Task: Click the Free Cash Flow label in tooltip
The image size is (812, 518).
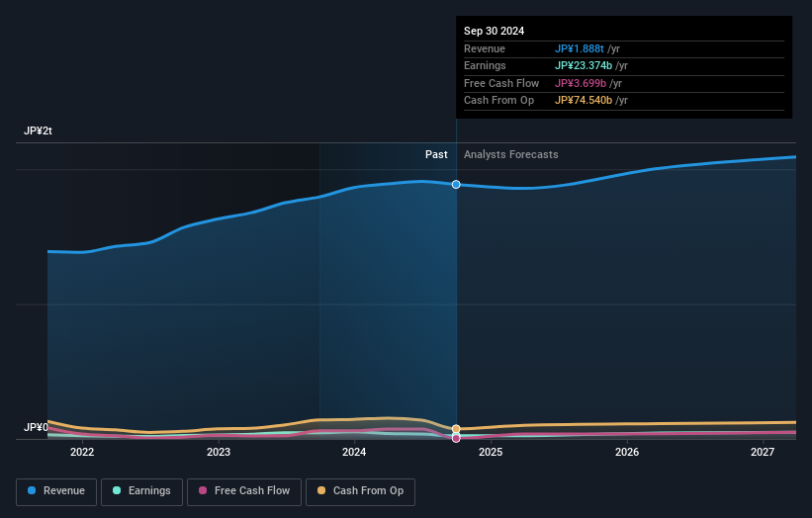Action: 501,83
